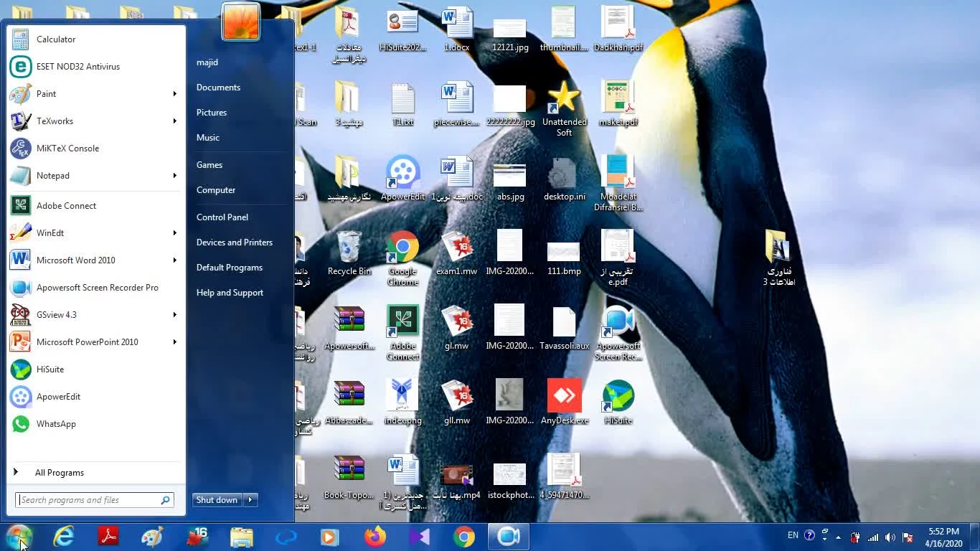
Task: Click the Search programs and files box
Action: point(88,500)
